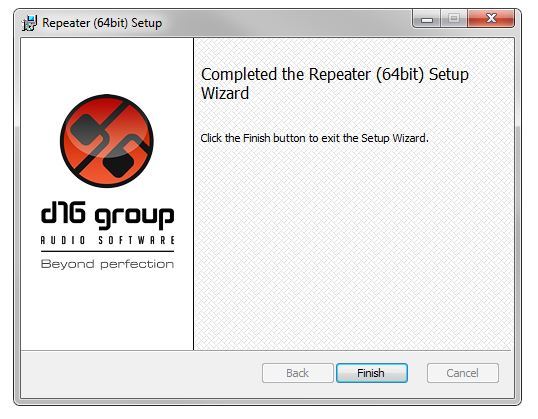The width and height of the screenshot is (538, 419).
Task: Click empty patterned area below the instruction text
Action: point(353,247)
